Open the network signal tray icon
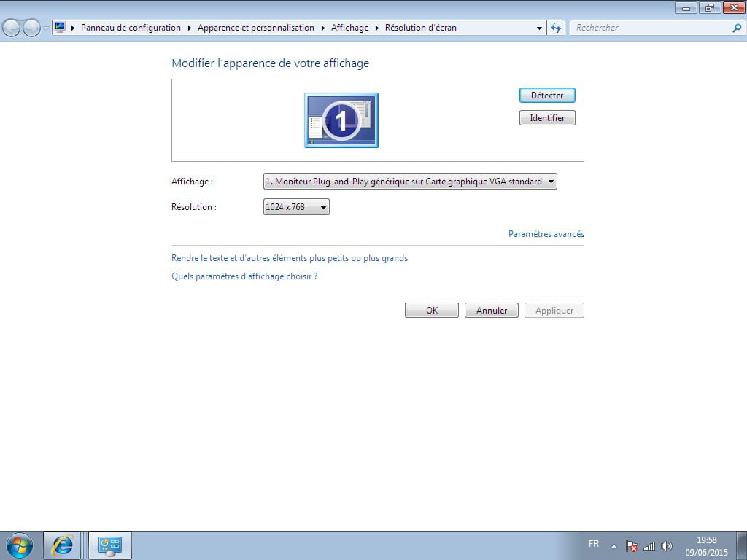Image resolution: width=747 pixels, height=560 pixels. tap(649, 546)
